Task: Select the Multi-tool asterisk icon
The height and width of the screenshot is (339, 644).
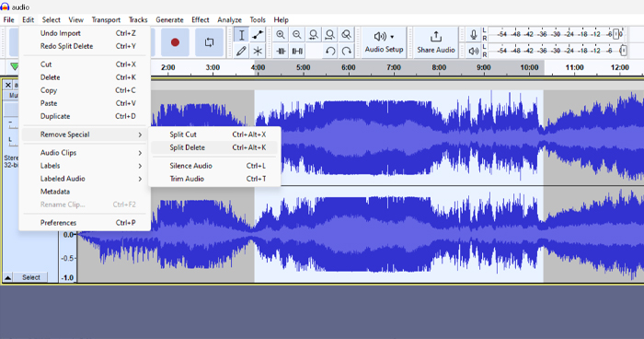Action: click(x=258, y=51)
